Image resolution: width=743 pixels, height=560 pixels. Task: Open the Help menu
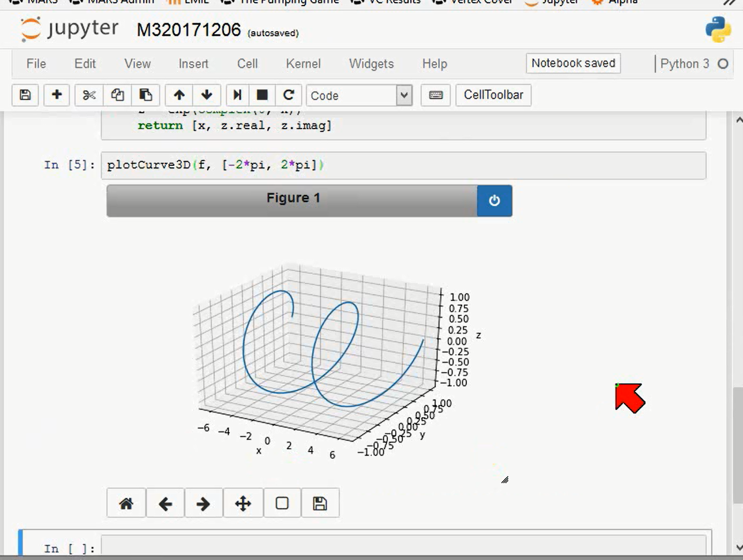coord(435,64)
